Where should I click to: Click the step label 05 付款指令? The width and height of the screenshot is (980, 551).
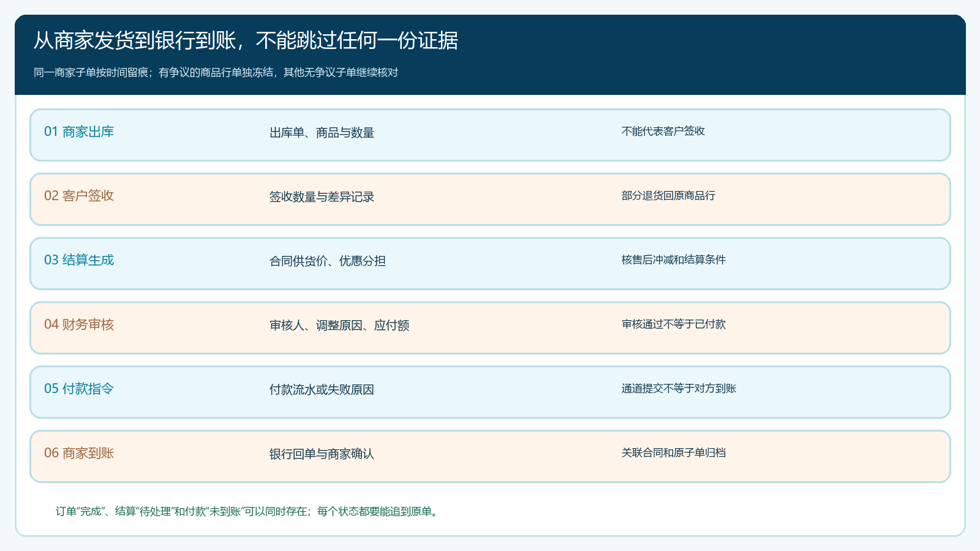coord(79,389)
